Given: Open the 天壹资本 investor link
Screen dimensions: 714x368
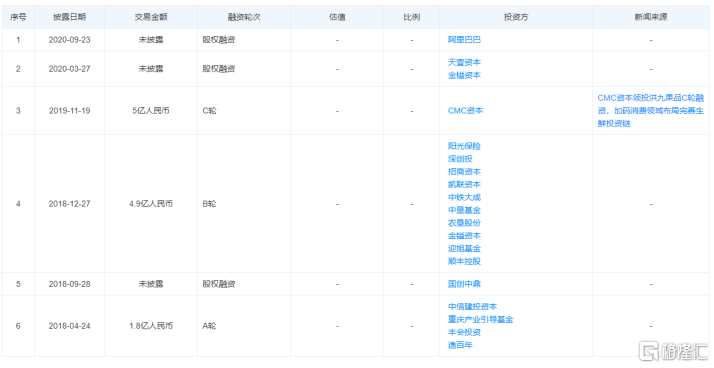Looking at the screenshot, I should (464, 62).
